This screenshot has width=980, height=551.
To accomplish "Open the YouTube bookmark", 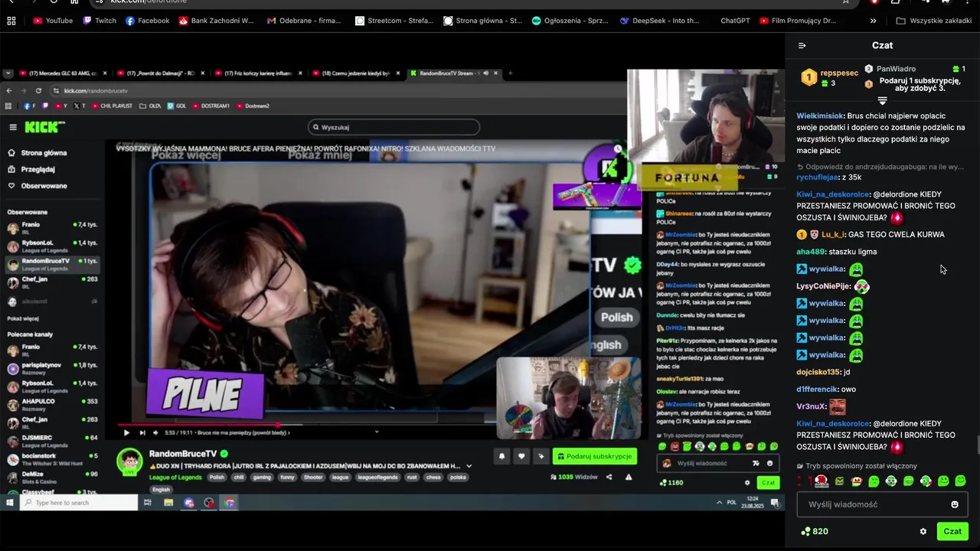I will coord(53,21).
